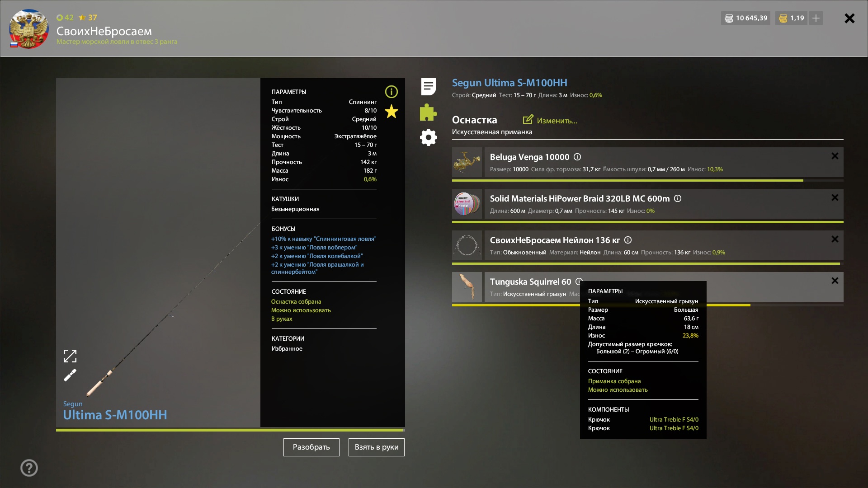This screenshot has width=868, height=488.
Task: Click the player avatar emblem
Action: 28,29
